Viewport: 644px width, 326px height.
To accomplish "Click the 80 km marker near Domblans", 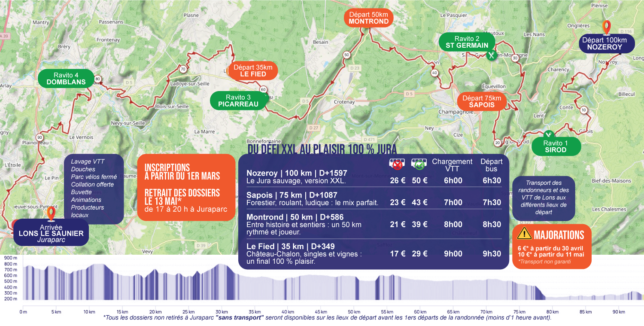I will coord(98,79).
